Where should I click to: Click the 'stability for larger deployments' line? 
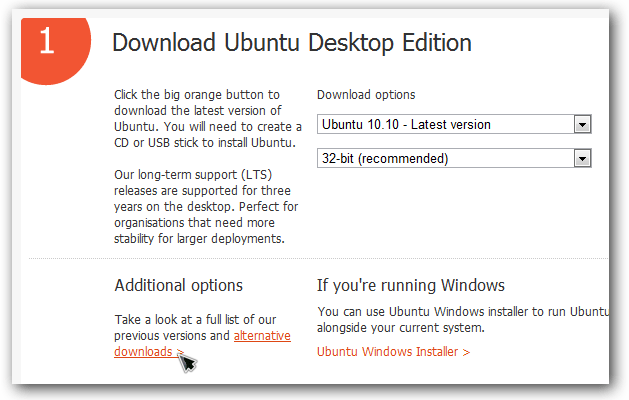[199, 239]
